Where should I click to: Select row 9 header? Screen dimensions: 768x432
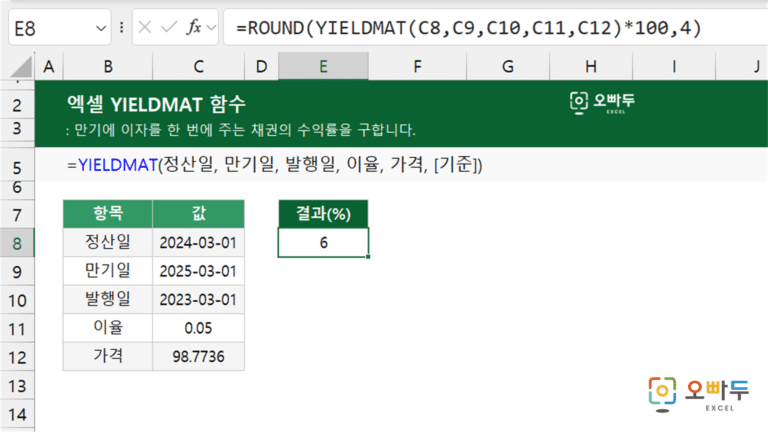17,271
